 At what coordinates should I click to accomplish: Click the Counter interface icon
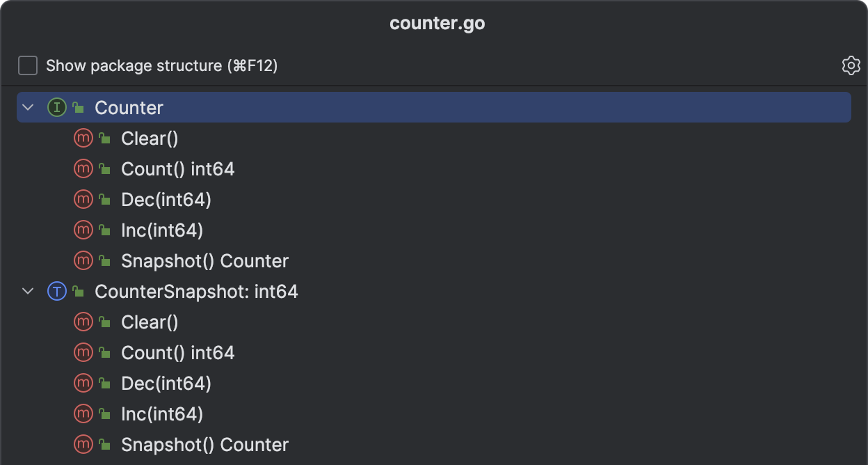tap(56, 108)
